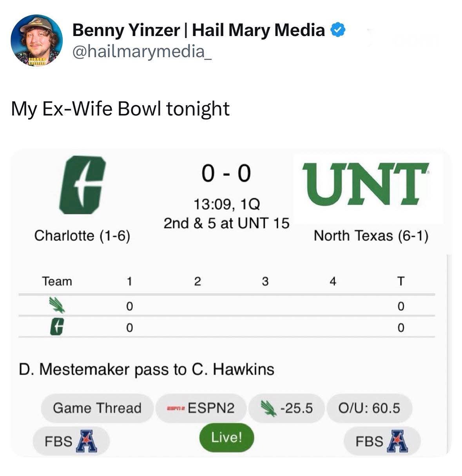Click the Benny Yinzer display name

coord(199,30)
